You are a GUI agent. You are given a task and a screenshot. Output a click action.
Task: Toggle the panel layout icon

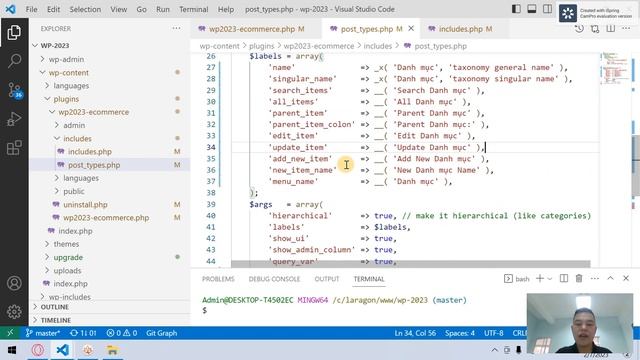coord(531,9)
